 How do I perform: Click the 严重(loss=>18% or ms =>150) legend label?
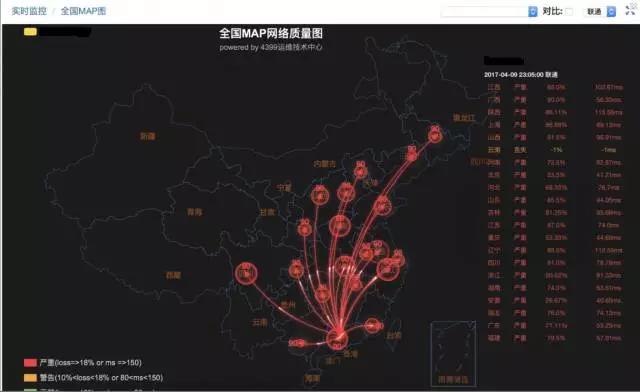click(x=91, y=363)
